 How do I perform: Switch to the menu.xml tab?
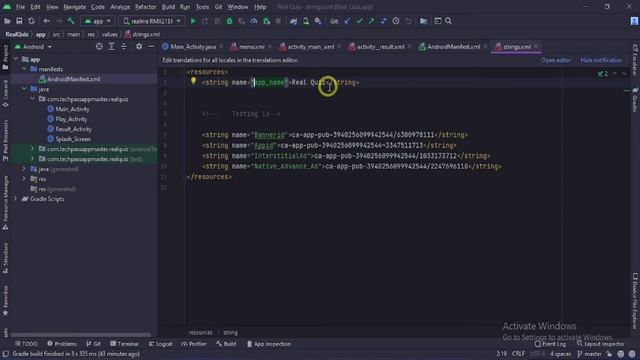click(x=251, y=47)
